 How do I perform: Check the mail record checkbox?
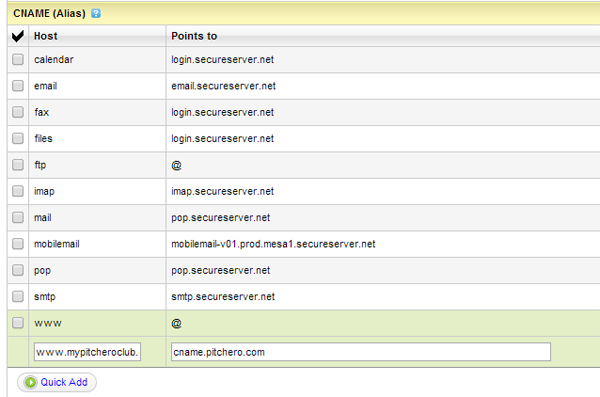(x=18, y=217)
